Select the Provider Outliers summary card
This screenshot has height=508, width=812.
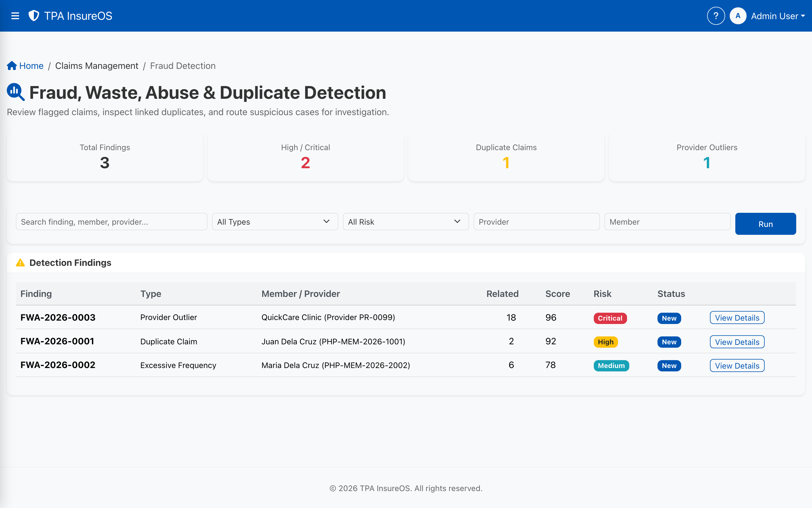(707, 157)
